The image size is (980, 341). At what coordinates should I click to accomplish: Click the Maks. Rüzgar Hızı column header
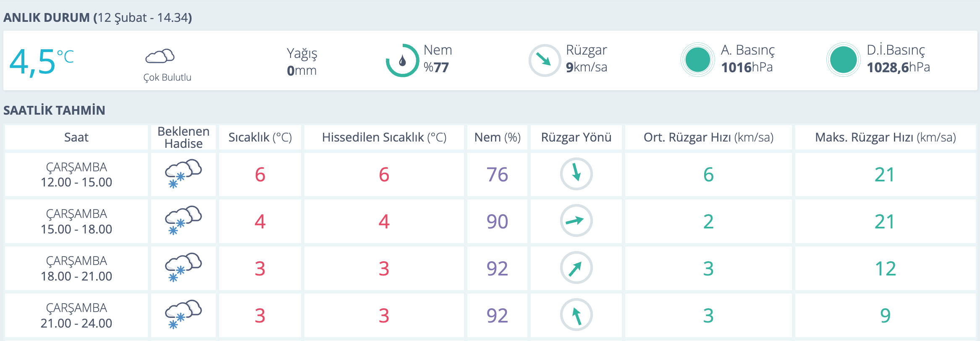[885, 137]
